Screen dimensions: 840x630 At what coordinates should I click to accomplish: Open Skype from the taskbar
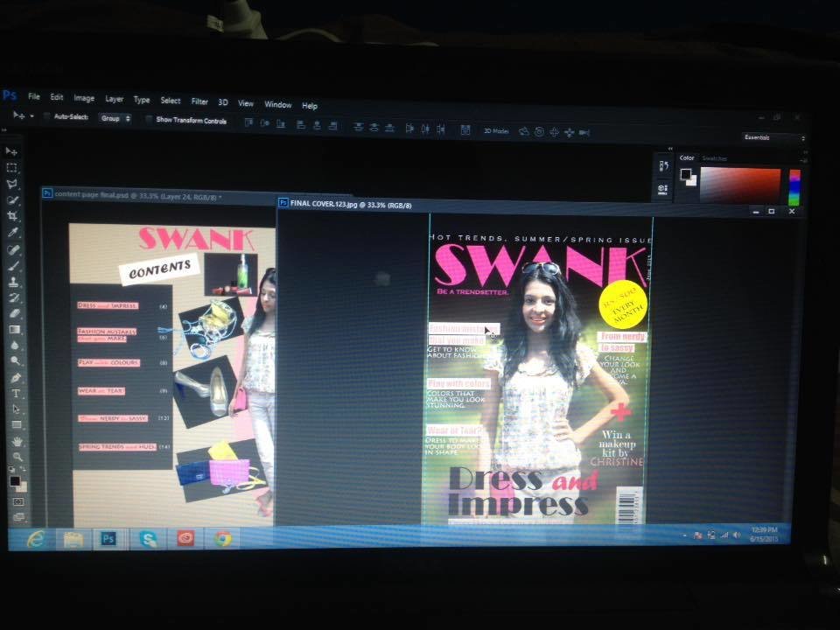coord(148,538)
